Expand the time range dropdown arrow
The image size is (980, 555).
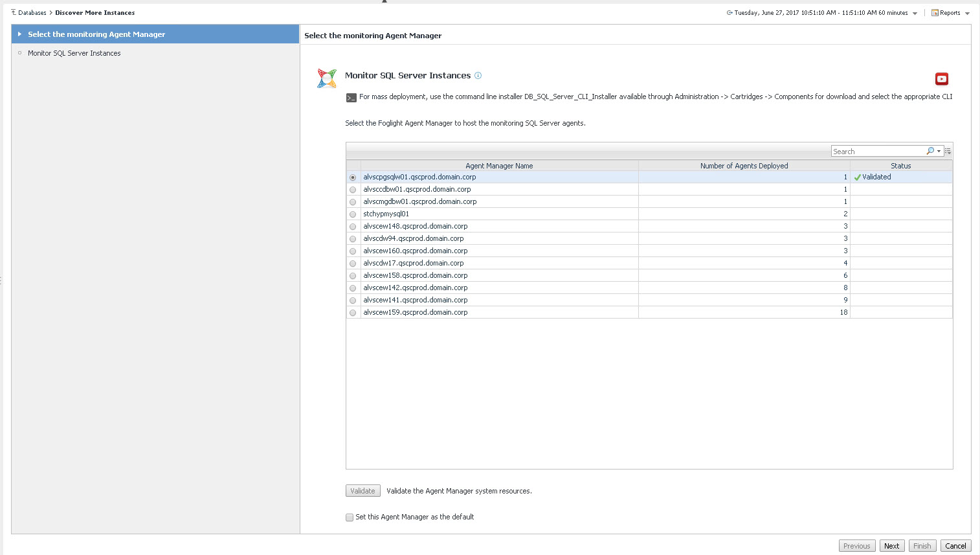coord(915,14)
